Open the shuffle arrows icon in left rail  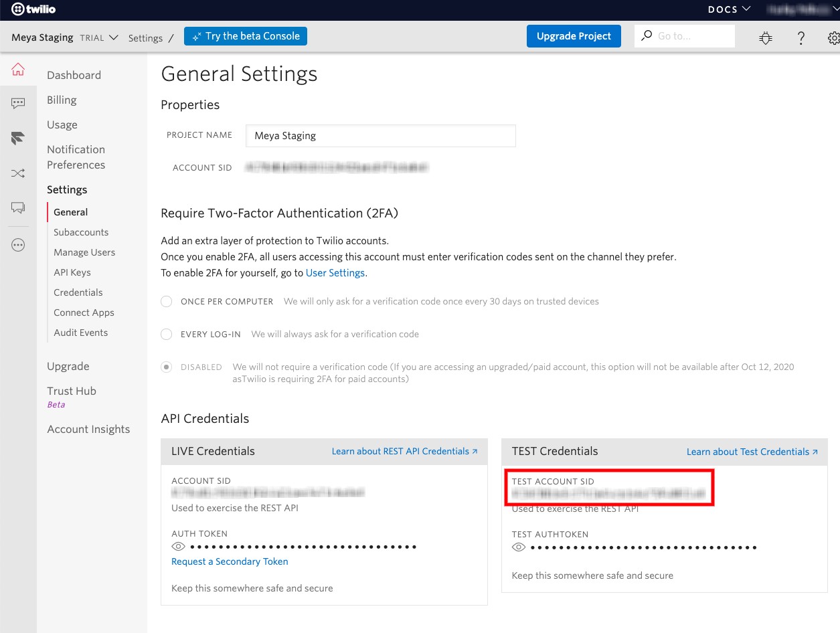tap(18, 173)
